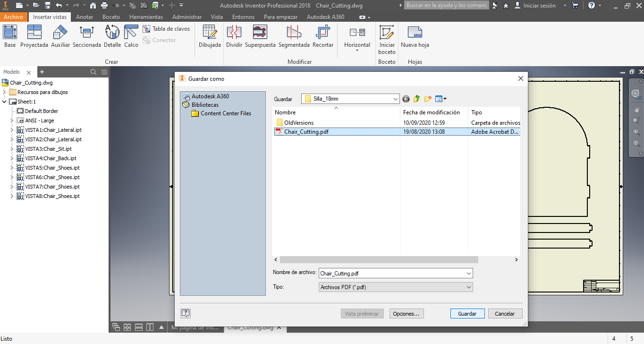Image resolution: width=644 pixels, height=344 pixels.
Task: Click the Open folder icon in quick access toolbar
Action: 35,5
